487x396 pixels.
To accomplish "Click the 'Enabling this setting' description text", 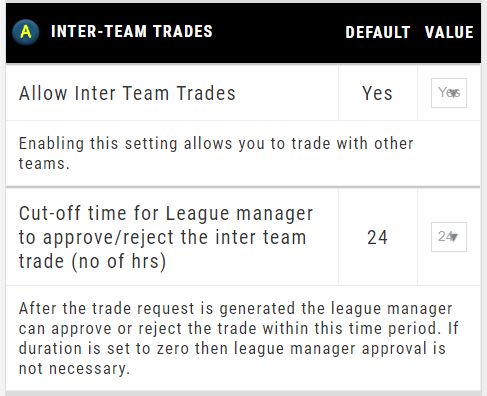I will (216, 153).
